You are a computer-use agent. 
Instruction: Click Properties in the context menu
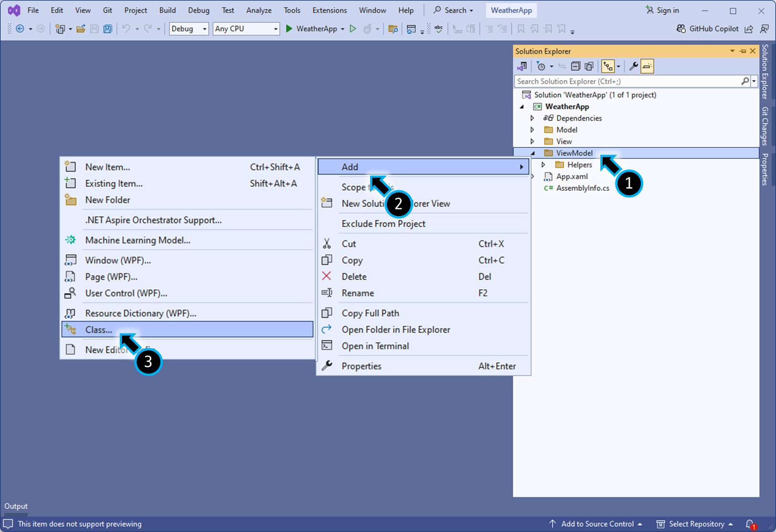(x=424, y=366)
